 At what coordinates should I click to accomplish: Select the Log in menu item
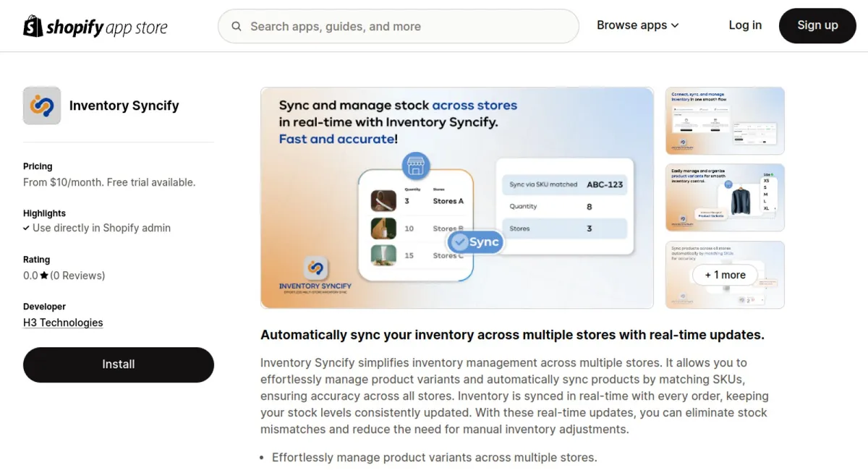[x=745, y=25]
